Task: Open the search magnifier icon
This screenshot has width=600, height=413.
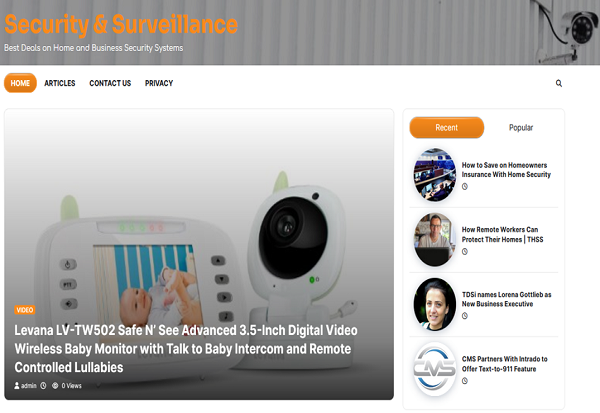Action: (559, 83)
